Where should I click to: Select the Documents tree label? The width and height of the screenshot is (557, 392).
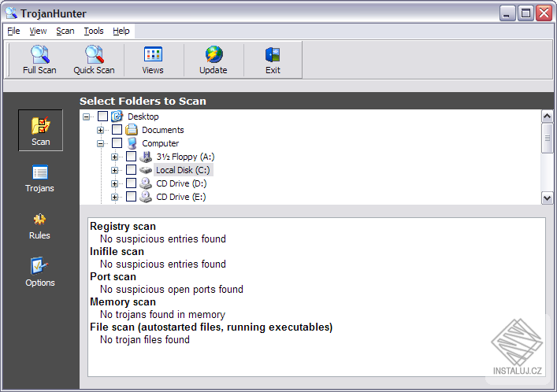pyautogui.click(x=163, y=130)
